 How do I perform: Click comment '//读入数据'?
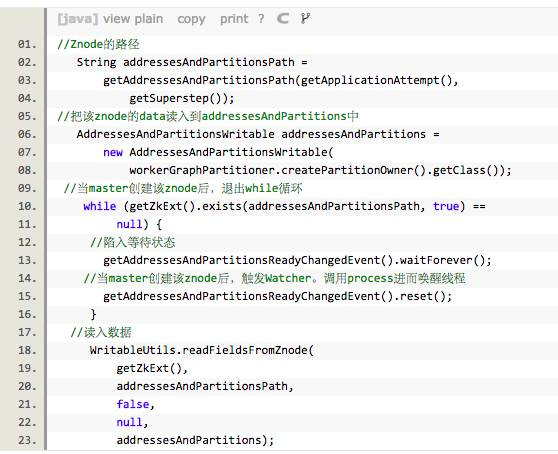coord(101,332)
